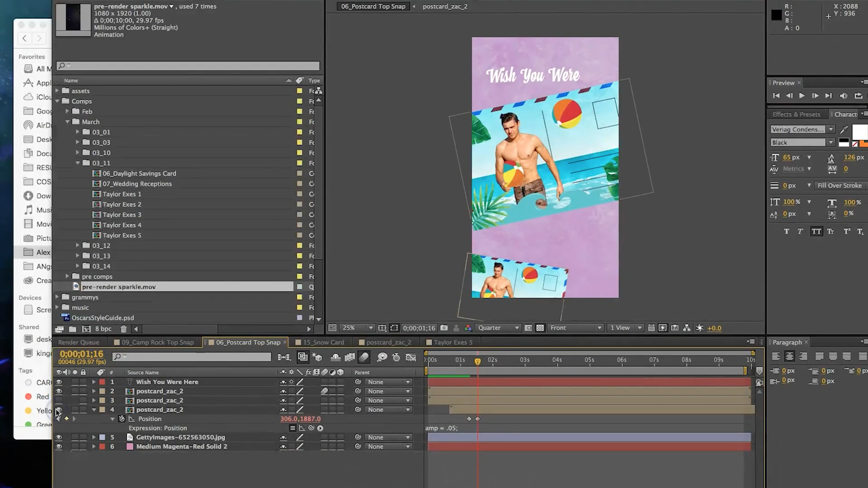Switch to the 09_Camp Rock Top Snap tab
Screen dimensions: 868x488
pos(157,343)
